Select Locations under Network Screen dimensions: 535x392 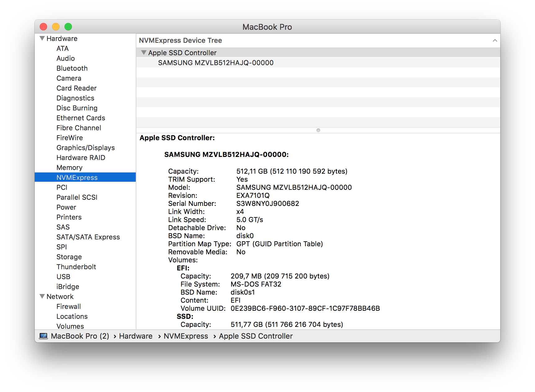pyautogui.click(x=72, y=316)
